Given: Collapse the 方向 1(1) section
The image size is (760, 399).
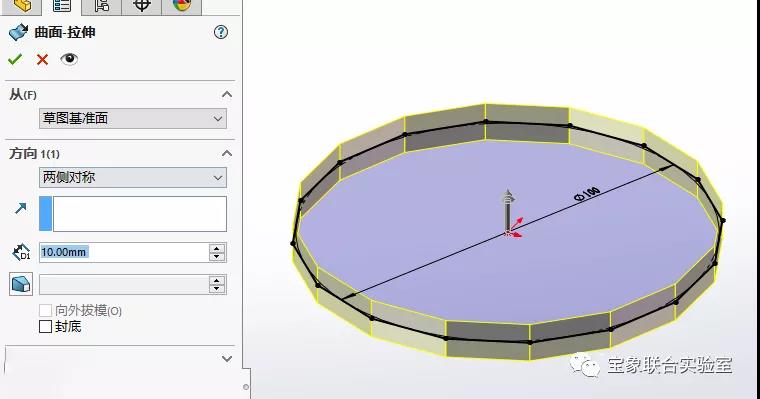Looking at the screenshot, I should (x=226, y=154).
